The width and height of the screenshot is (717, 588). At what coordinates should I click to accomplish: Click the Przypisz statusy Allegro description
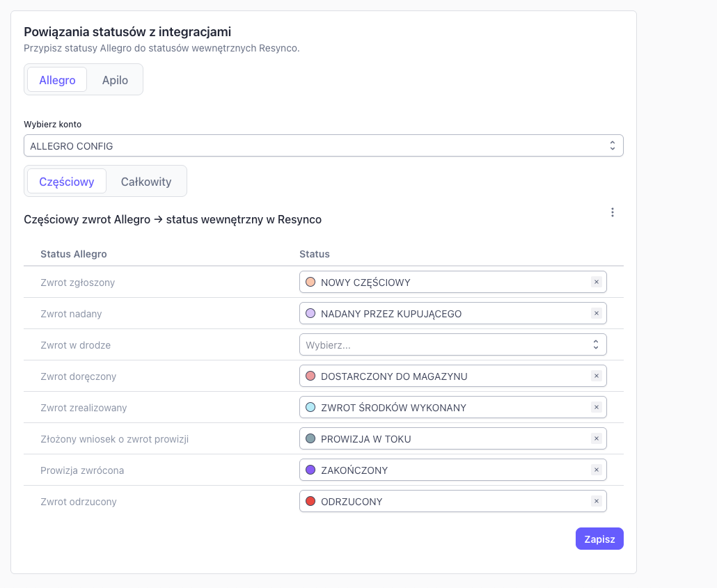coord(162,48)
